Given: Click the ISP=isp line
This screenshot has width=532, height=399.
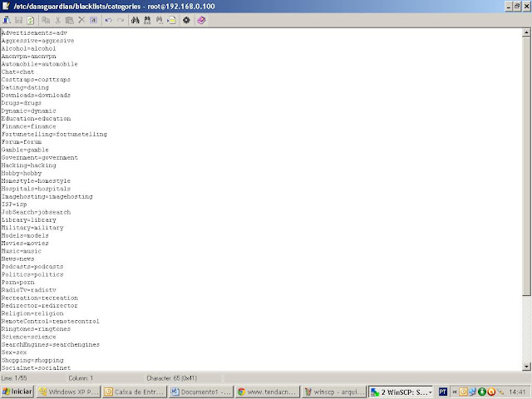Looking at the screenshot, I should point(14,204).
